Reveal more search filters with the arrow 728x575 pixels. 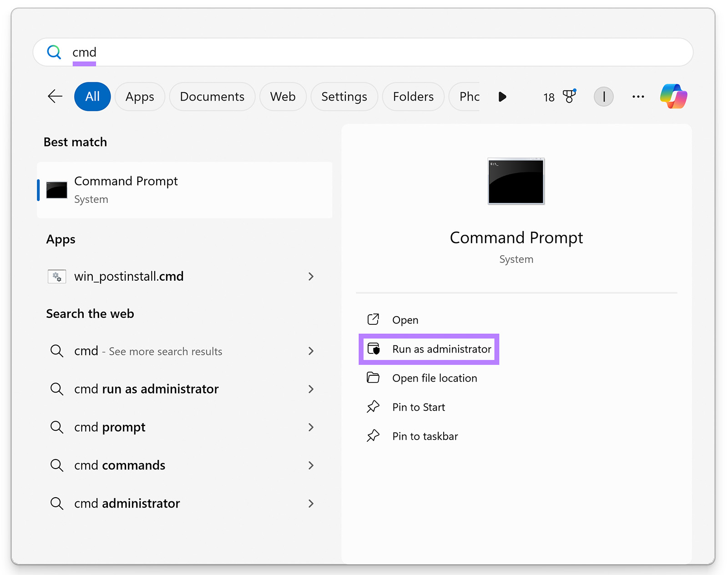point(502,96)
